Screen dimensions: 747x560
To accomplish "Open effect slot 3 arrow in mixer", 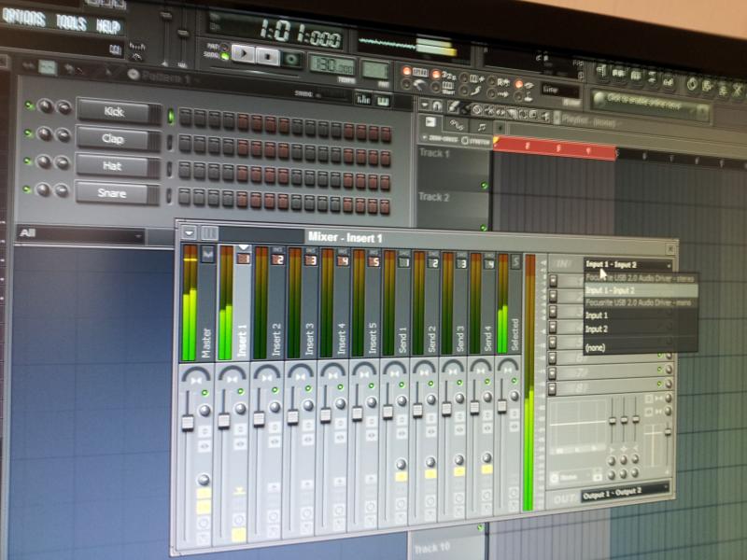I will coord(553,312).
